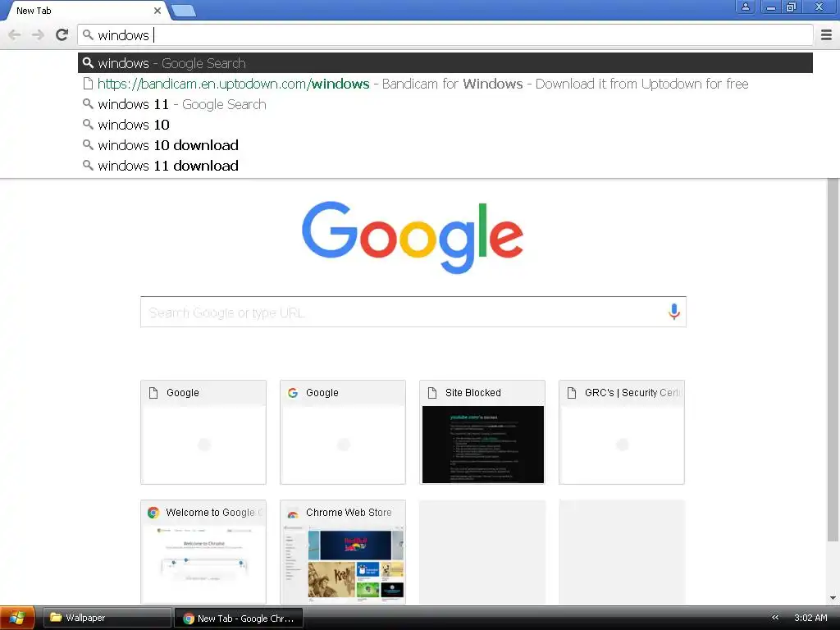Click the 3:02 AM system clock
The width and height of the screenshot is (840, 630).
pyautogui.click(x=810, y=618)
